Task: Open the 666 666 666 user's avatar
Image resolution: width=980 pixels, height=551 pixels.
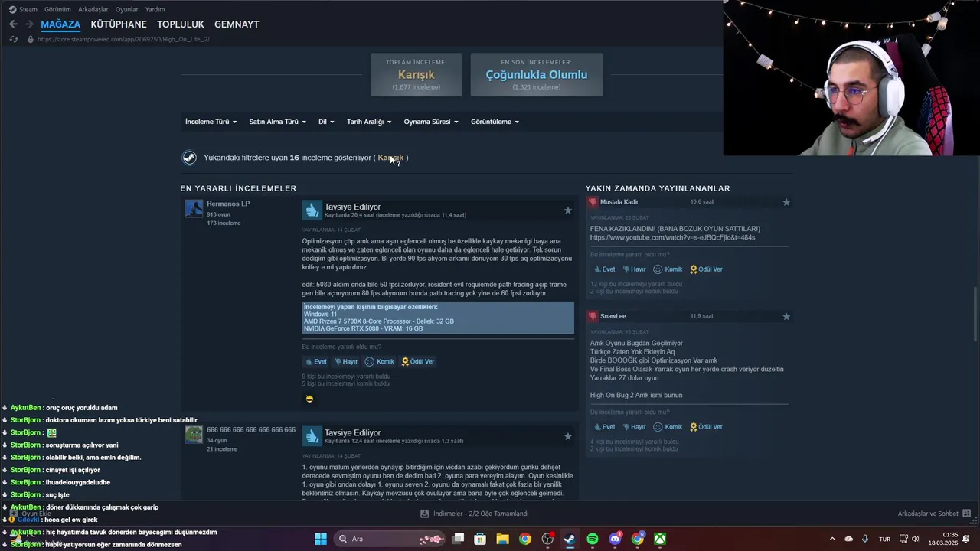Action: pos(194,435)
